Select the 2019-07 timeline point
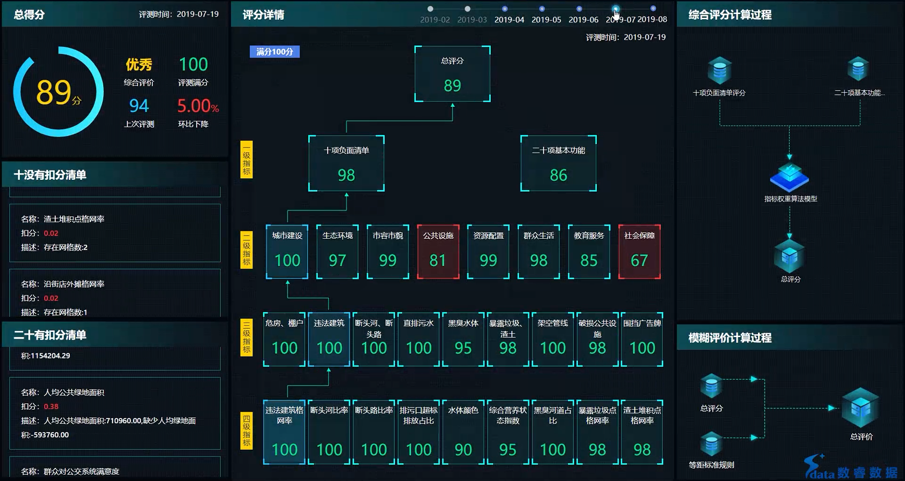This screenshot has width=905, height=481. (616, 9)
